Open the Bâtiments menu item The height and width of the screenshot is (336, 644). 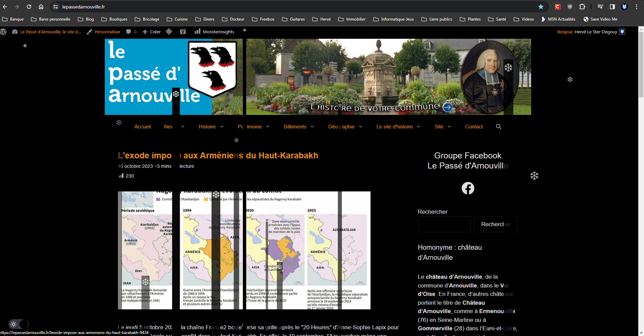point(295,127)
